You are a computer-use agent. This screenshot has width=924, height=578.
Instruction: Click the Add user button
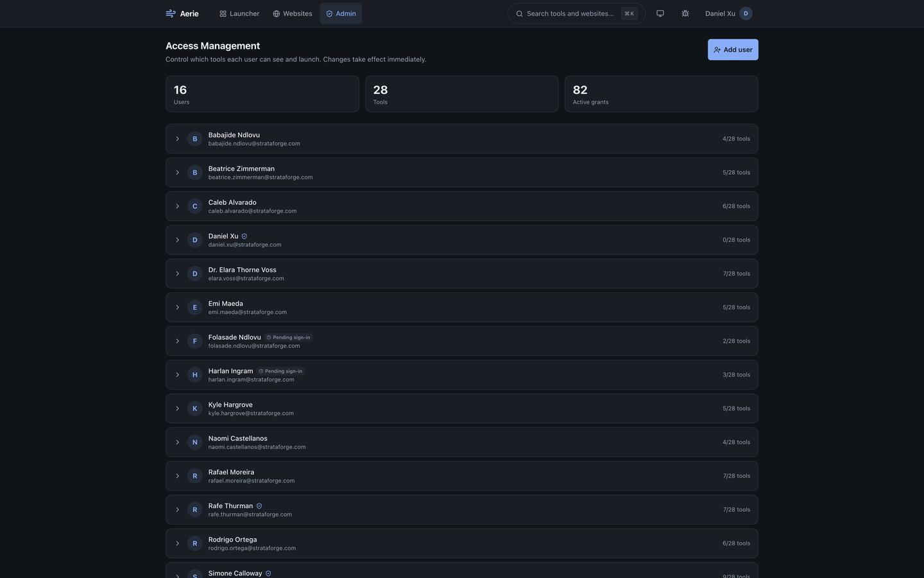[x=733, y=49]
